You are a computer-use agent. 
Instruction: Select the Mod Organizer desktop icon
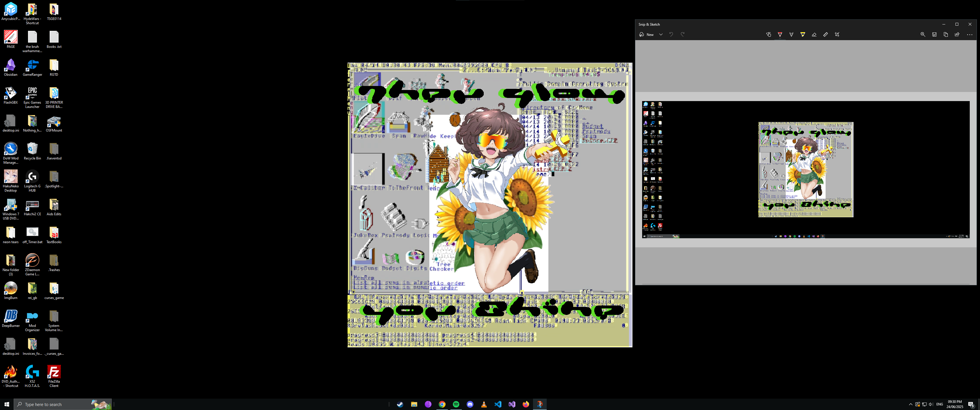tap(32, 321)
